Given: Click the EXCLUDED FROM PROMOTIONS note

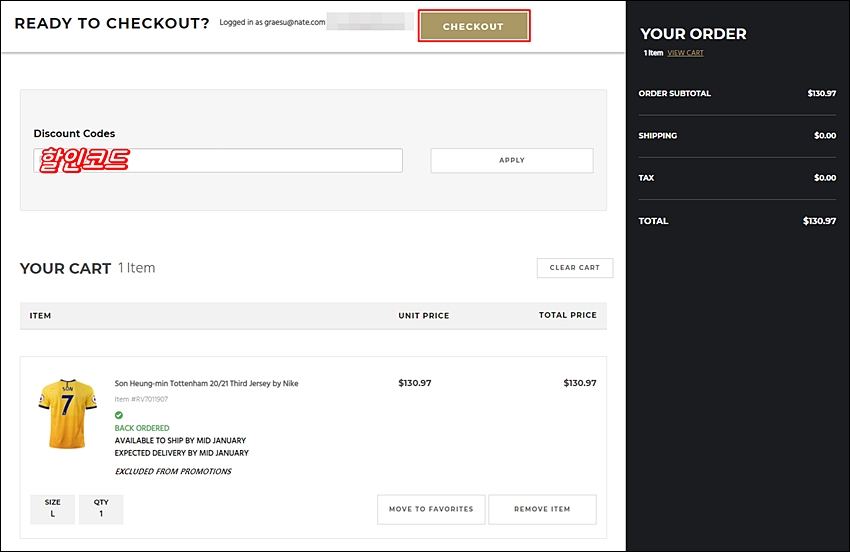Looking at the screenshot, I should [x=173, y=471].
